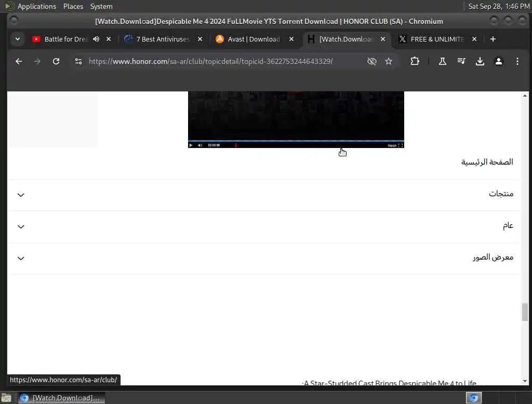Open Chrome Labs flask icon
Screen dimensions: 532x404
[x=443, y=61]
